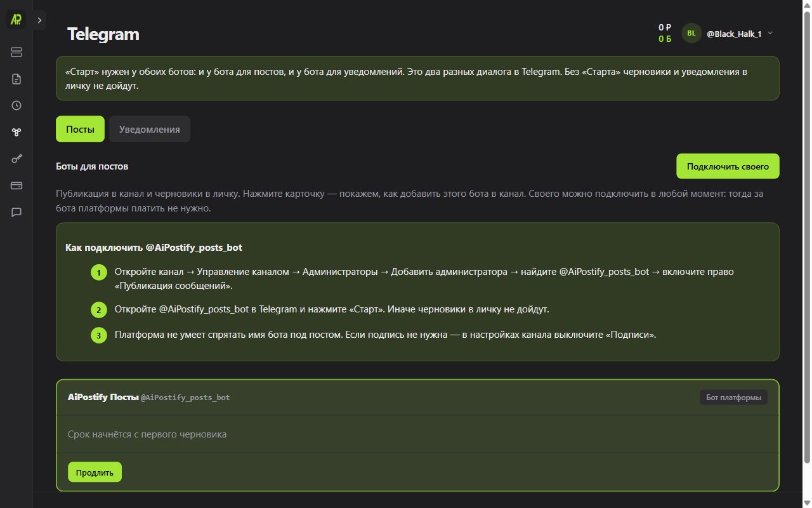
Task: Open the chat bubble section in the sidebar
Action: [16, 212]
